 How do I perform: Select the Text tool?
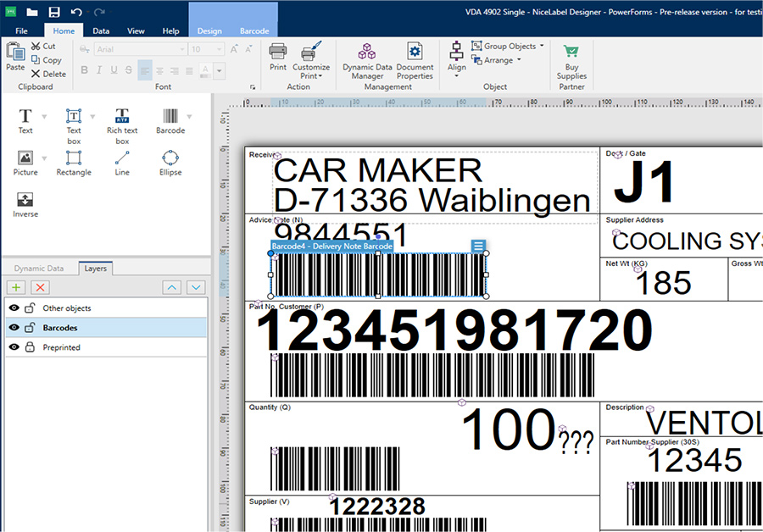[x=25, y=121]
